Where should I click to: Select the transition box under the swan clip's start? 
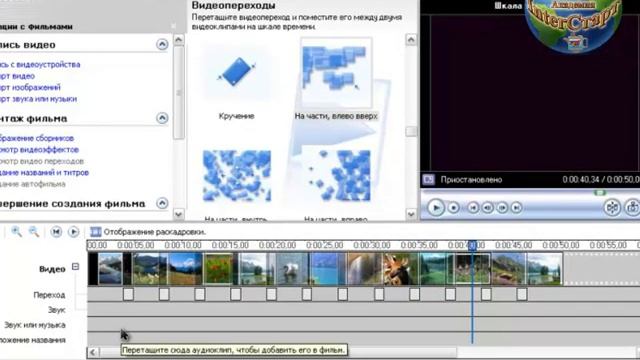click(x=271, y=294)
